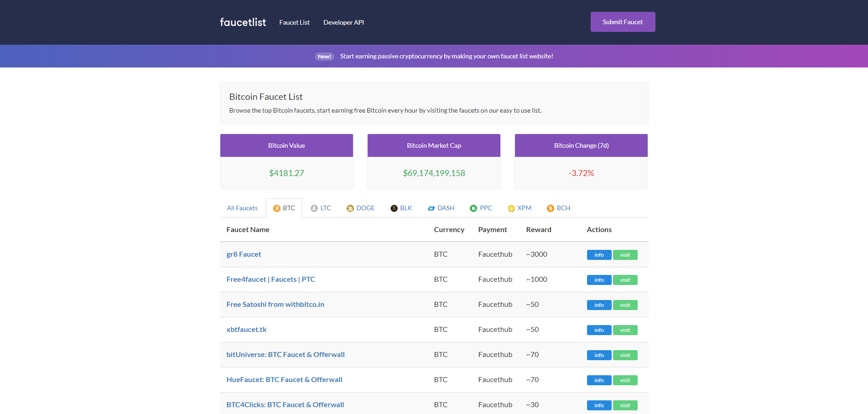This screenshot has height=414, width=868.
Task: Click info for Free Satoshi from withbitco.in
Action: point(599,305)
